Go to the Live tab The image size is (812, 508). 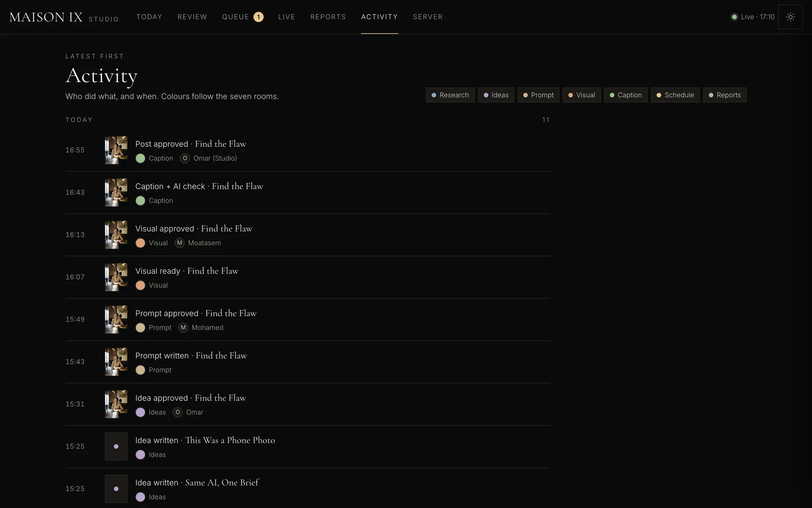click(x=287, y=17)
